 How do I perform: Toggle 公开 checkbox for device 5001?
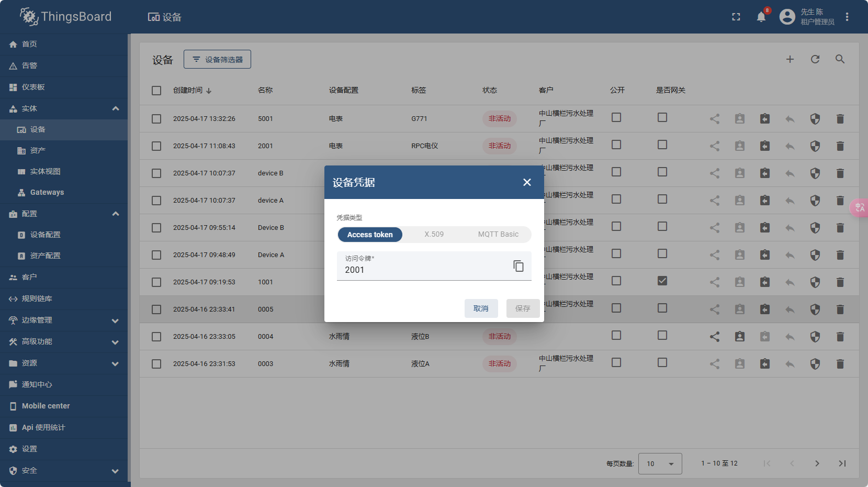click(x=616, y=117)
